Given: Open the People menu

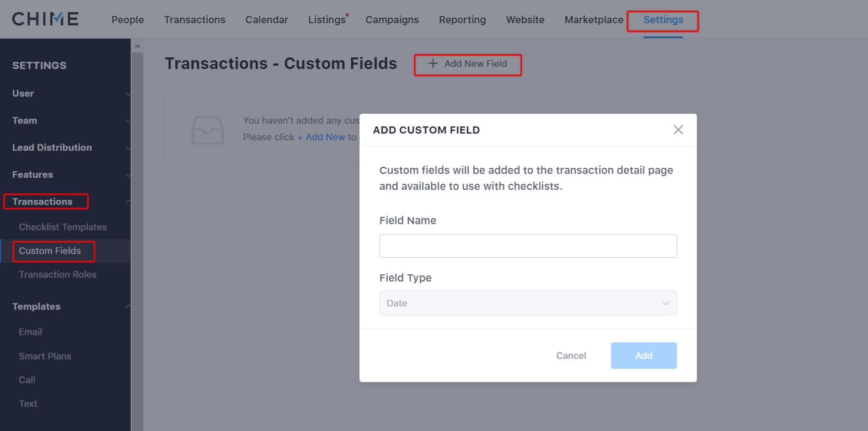Looking at the screenshot, I should point(127,19).
